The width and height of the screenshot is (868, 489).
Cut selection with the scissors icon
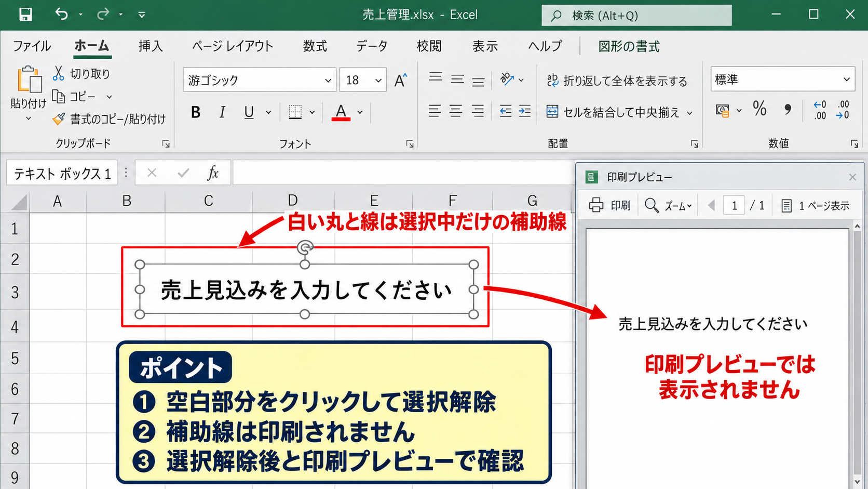[58, 73]
